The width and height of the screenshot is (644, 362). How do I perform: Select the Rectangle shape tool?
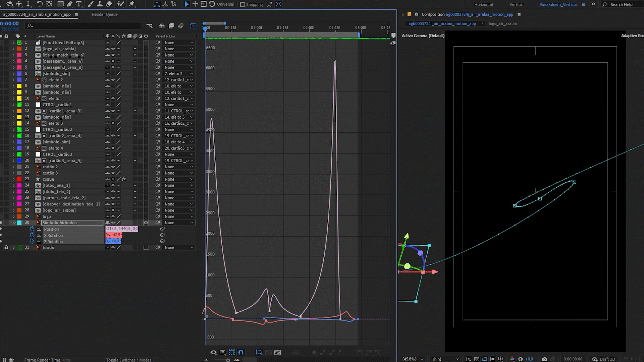pyautogui.click(x=60, y=4)
